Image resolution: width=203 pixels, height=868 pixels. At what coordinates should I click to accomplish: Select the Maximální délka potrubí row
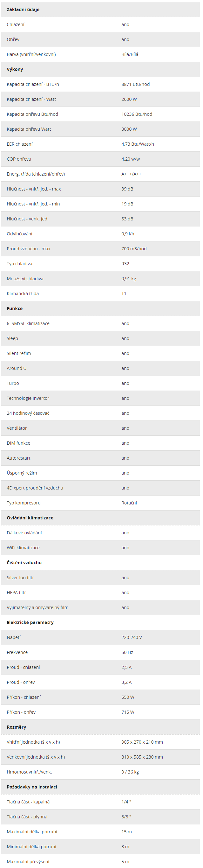click(x=100, y=832)
